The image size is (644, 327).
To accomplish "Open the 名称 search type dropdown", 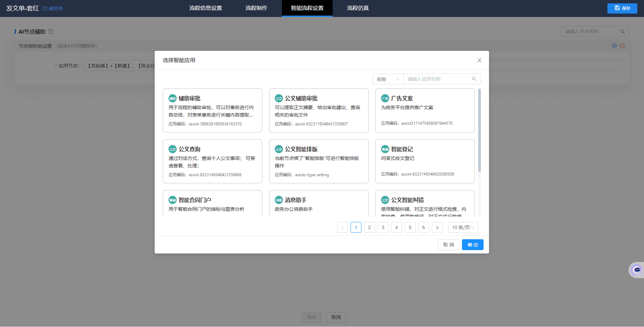I will (388, 79).
